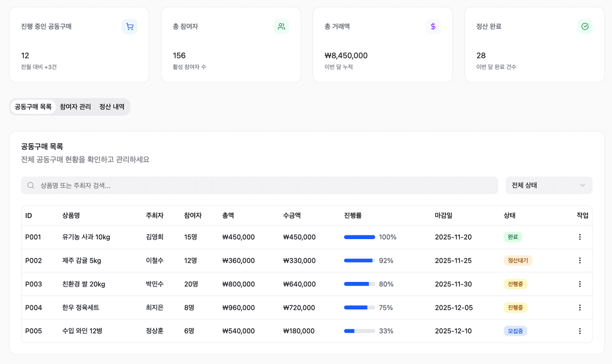Viewport: 612px width, 364px height.
Task: Click the magnifier icon in the search bar
Action: point(31,185)
